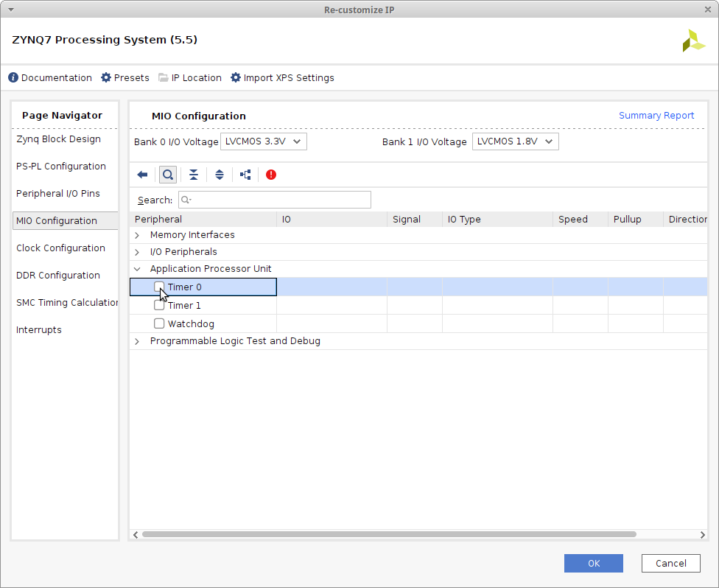Open the Bank 0 I/O Voltage dropdown

pos(264,141)
